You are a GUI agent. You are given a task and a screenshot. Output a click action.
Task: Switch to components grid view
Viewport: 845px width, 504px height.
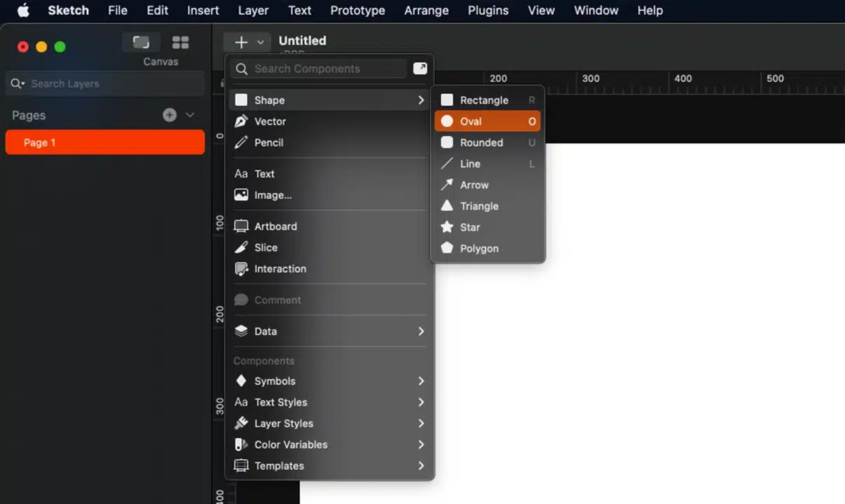click(180, 43)
